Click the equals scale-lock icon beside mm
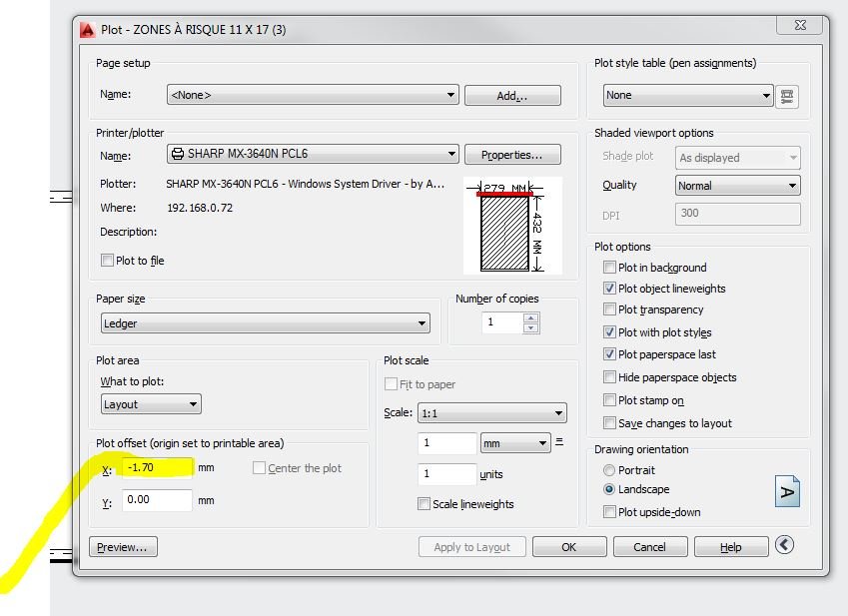 click(x=559, y=442)
